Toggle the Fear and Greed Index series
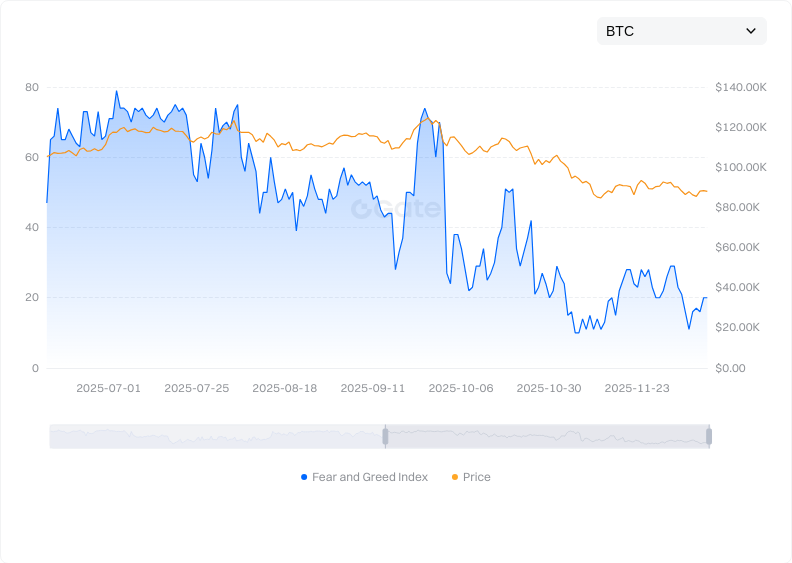 (x=369, y=477)
